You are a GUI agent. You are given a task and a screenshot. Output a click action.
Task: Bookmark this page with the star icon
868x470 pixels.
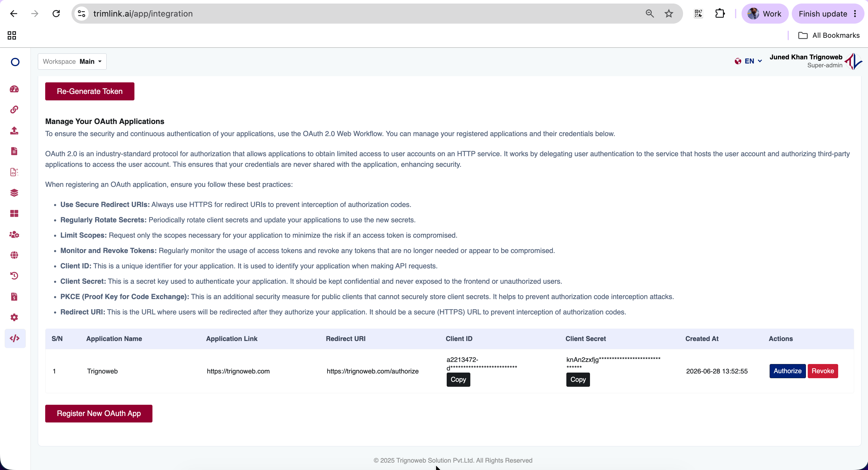click(669, 14)
